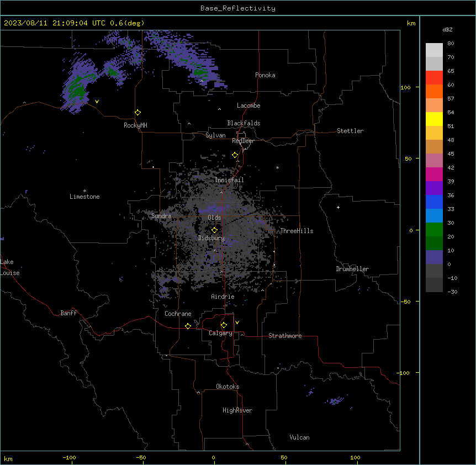The height and width of the screenshot is (465, 476).
Task: Click the asterisk marker above Limestone
Action: click(x=84, y=191)
